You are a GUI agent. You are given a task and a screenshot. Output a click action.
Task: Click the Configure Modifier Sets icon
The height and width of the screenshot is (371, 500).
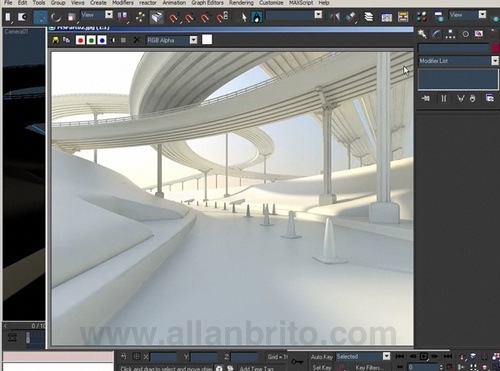tap(489, 98)
